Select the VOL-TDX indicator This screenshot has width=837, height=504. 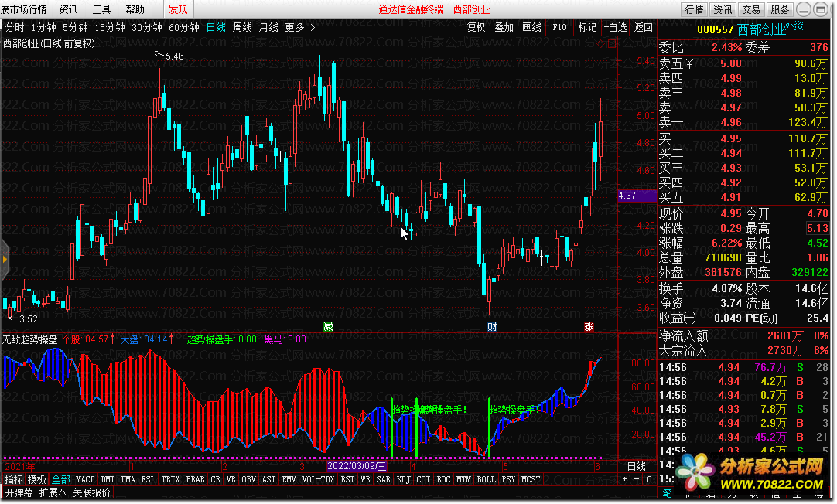point(318,479)
